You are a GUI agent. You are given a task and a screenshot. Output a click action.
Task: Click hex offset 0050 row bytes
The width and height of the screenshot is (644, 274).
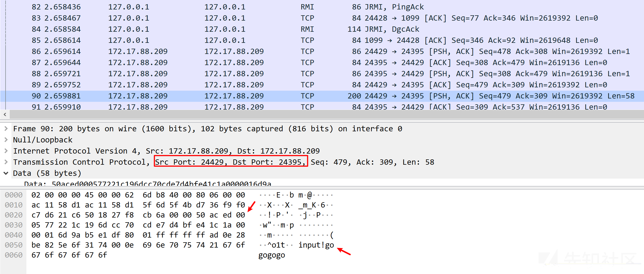(138, 245)
